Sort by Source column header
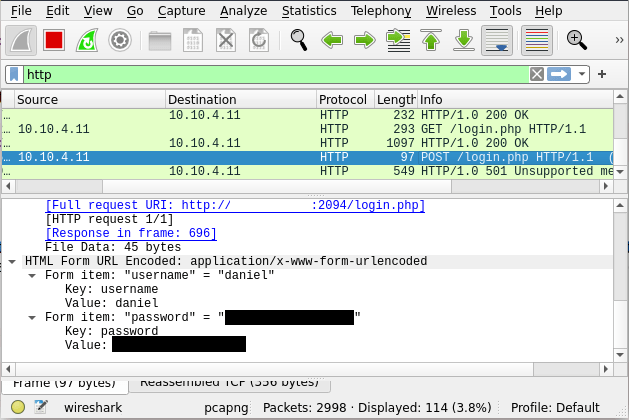Screen dimensions: 629x420 click(90, 99)
